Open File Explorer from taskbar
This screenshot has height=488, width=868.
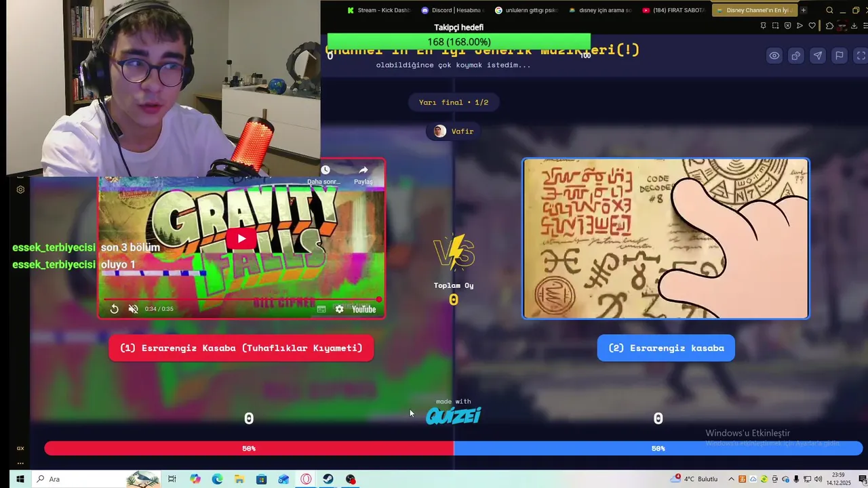click(239, 479)
